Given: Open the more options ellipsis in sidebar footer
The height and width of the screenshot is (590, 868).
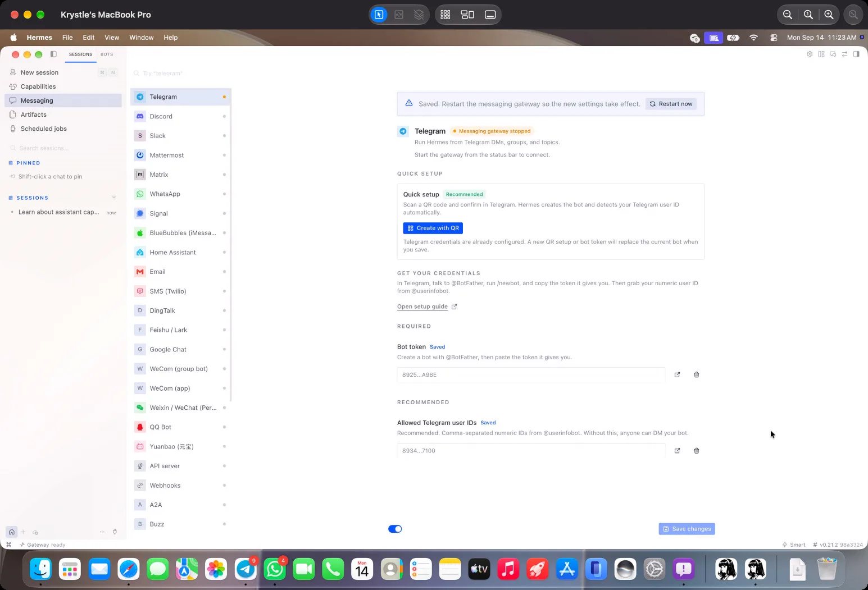Looking at the screenshot, I should click(x=102, y=532).
